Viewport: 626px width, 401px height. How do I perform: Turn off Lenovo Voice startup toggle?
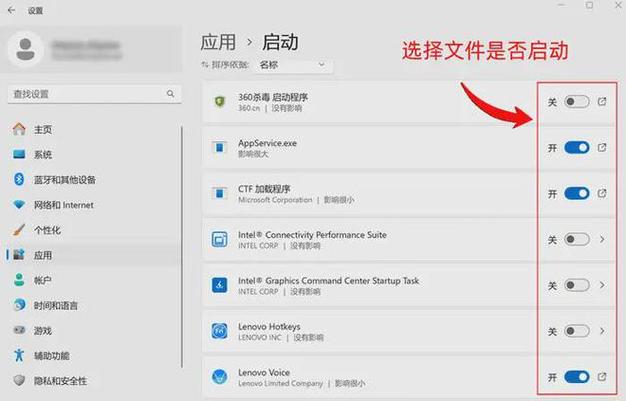(577, 377)
